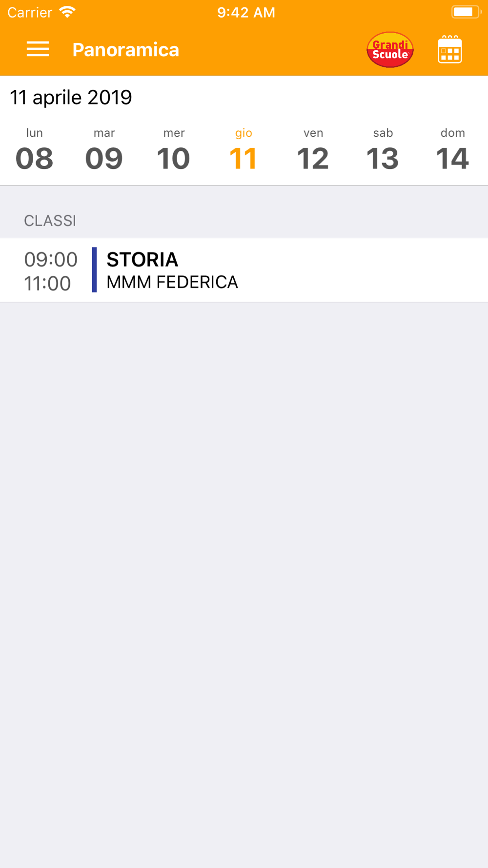Tap the 11:00 end time

point(47,284)
